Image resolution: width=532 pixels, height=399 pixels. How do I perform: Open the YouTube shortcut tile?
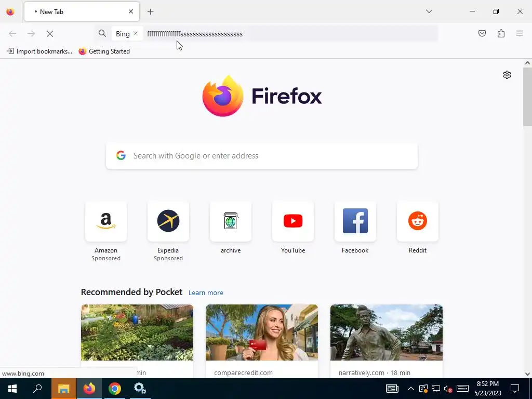click(x=293, y=221)
